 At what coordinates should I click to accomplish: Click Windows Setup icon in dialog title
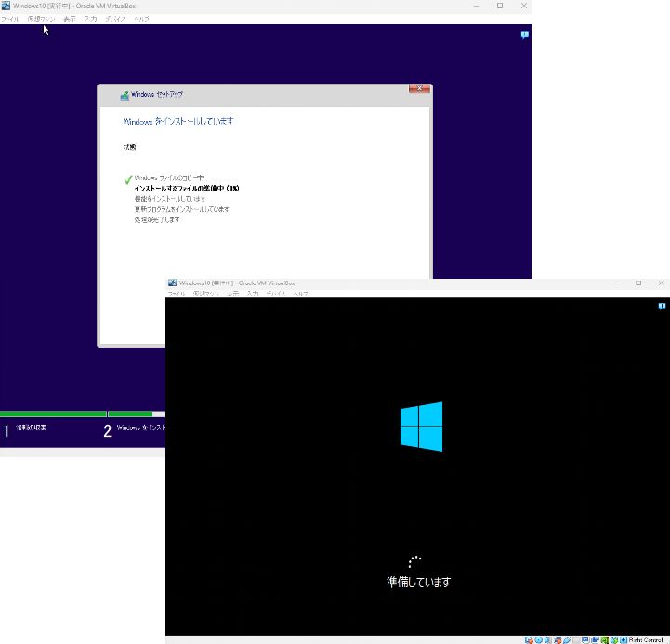125,96
